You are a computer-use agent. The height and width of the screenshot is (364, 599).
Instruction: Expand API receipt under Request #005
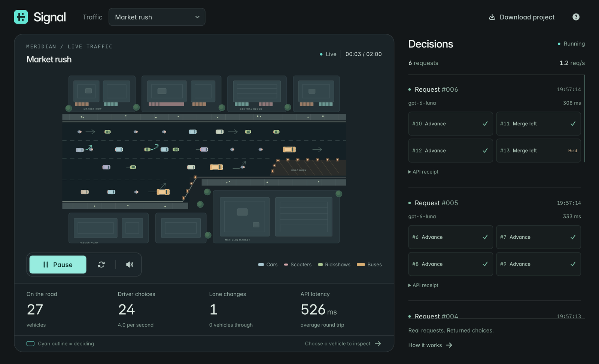pyautogui.click(x=423, y=285)
